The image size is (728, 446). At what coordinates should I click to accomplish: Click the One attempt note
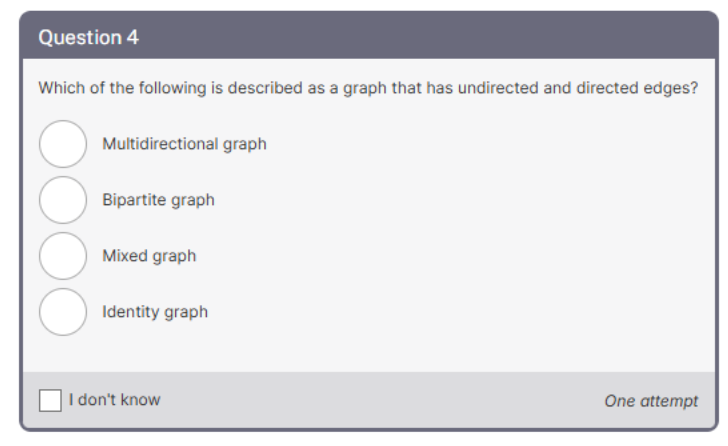[651, 401]
